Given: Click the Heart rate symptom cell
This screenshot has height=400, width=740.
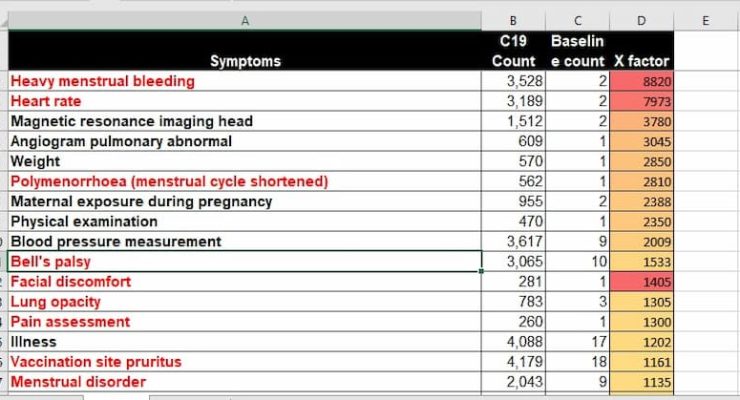Looking at the screenshot, I should coord(245,101).
